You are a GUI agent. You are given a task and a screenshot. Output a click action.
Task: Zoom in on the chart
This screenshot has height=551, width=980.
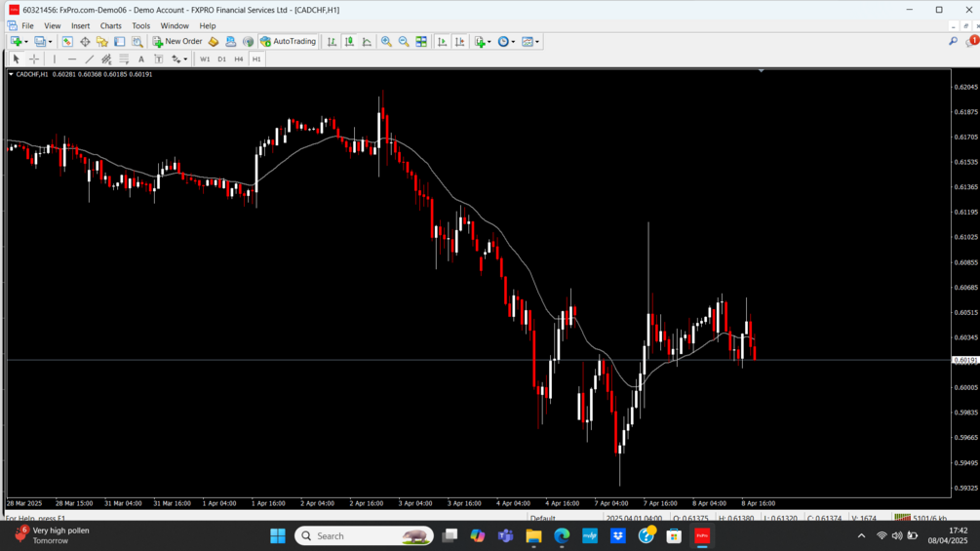coord(386,41)
